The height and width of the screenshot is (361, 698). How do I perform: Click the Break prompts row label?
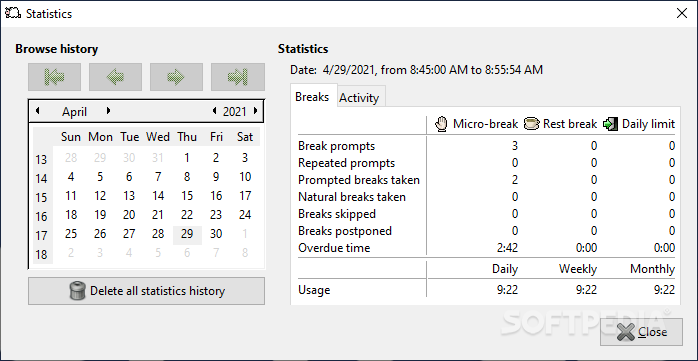(x=337, y=146)
